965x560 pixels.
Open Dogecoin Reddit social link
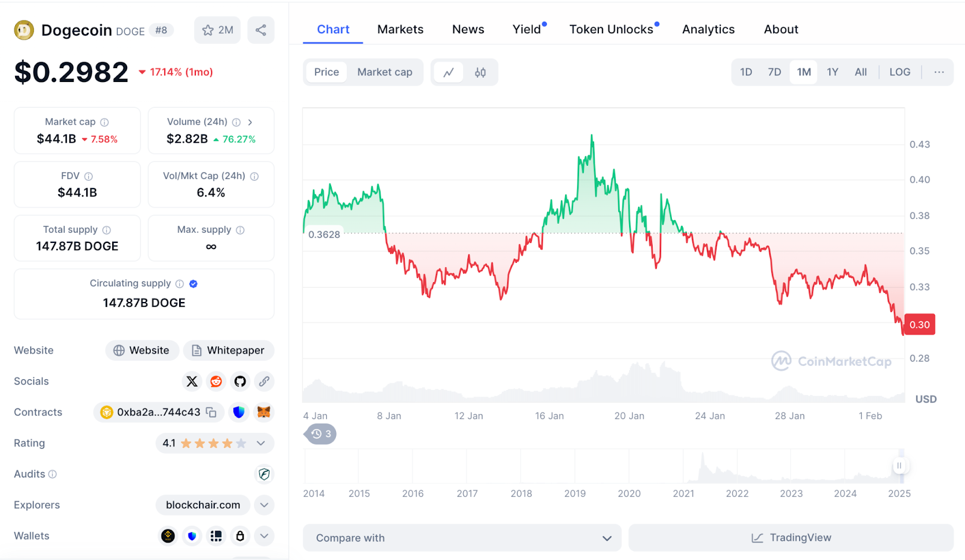(216, 381)
